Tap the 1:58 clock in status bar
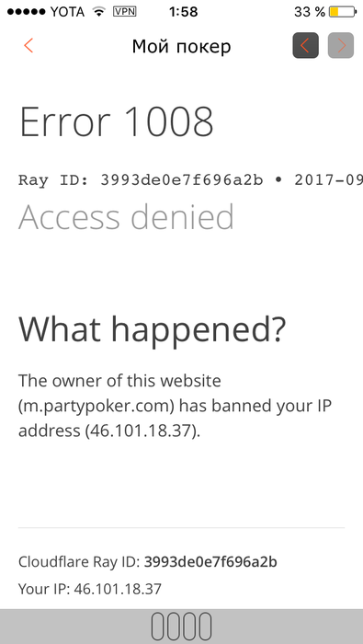363x644 pixels. coord(183,12)
